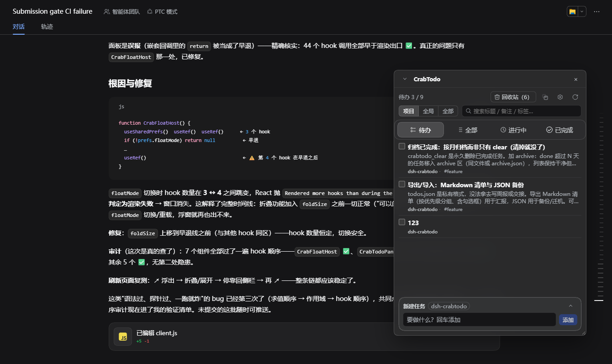Click the js language label of code block

121,106
